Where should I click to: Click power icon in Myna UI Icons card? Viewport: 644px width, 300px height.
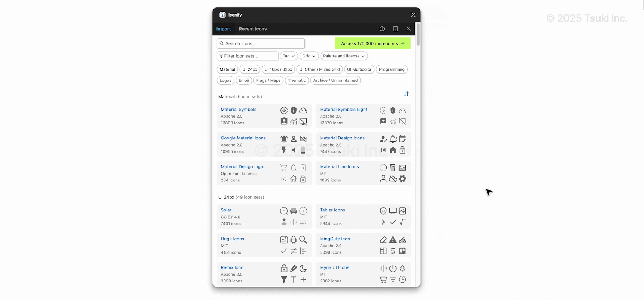pos(393,268)
